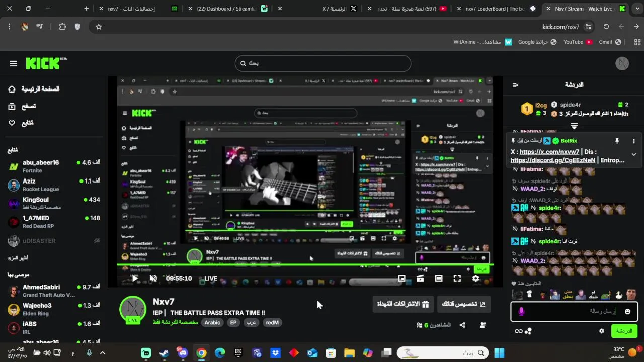Open Discord from the taskbar

pos(182,353)
